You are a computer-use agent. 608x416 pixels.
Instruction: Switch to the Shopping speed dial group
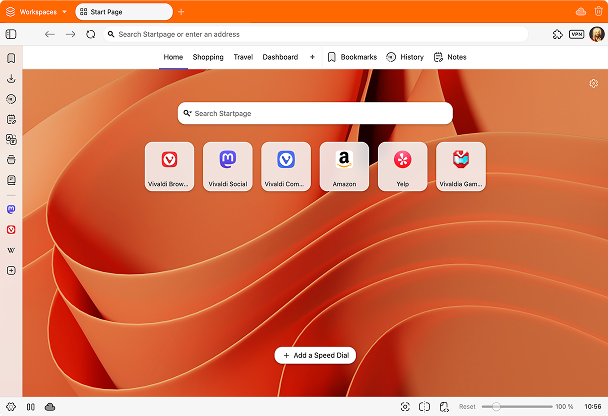click(x=208, y=57)
